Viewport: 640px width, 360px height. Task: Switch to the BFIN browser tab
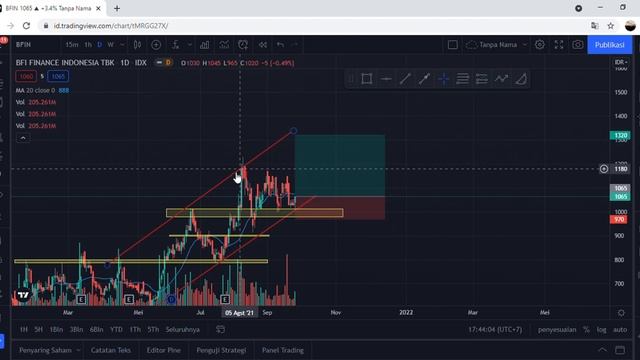[51, 8]
